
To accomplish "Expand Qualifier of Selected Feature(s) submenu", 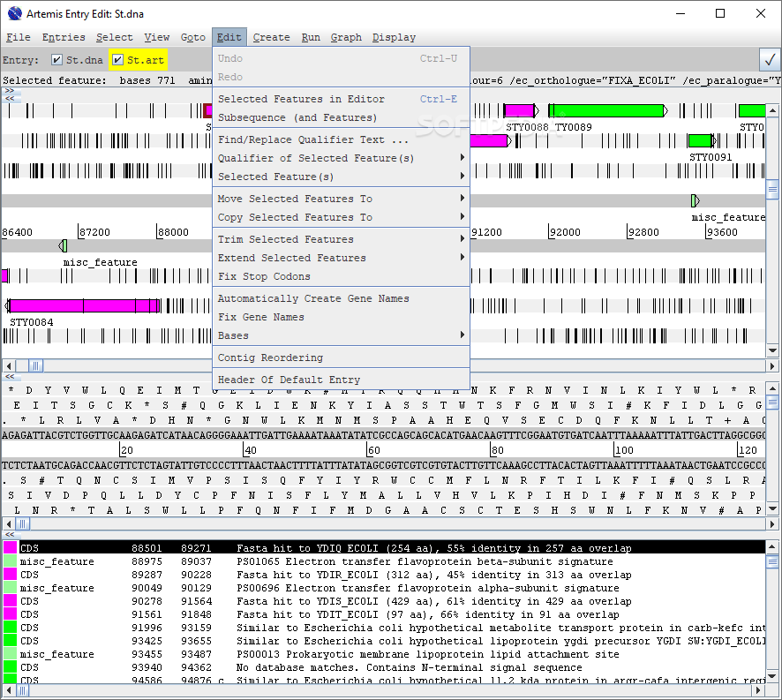I will pyautogui.click(x=341, y=158).
